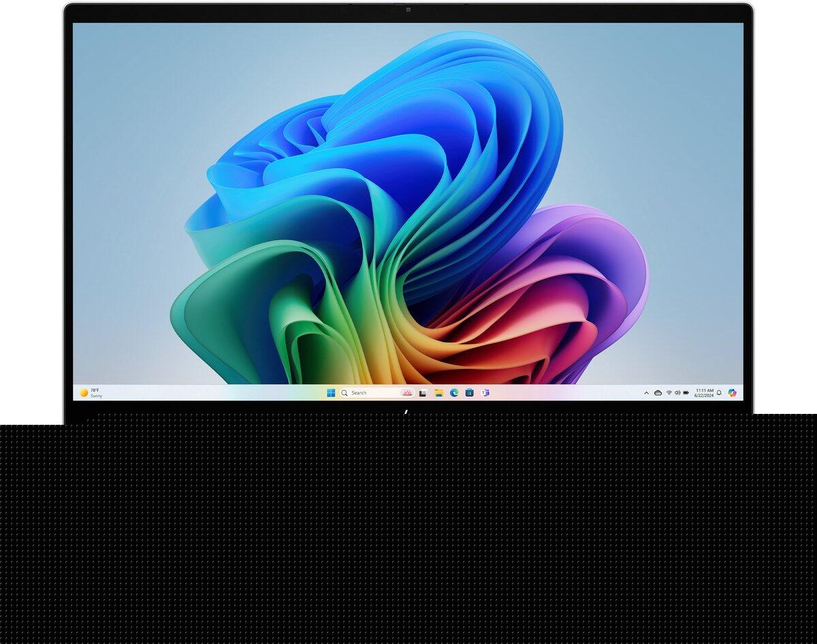Open Task View from the taskbar
The image size is (817, 644).
pos(423,393)
